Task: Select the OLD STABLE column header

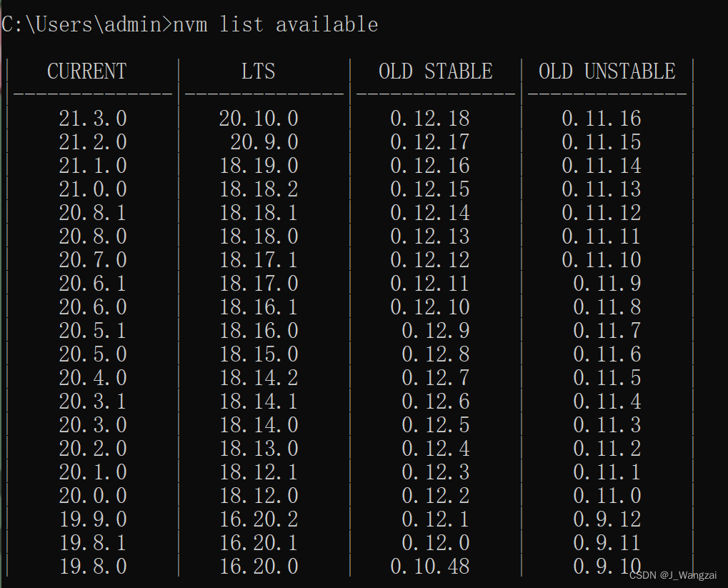Action: (x=436, y=71)
